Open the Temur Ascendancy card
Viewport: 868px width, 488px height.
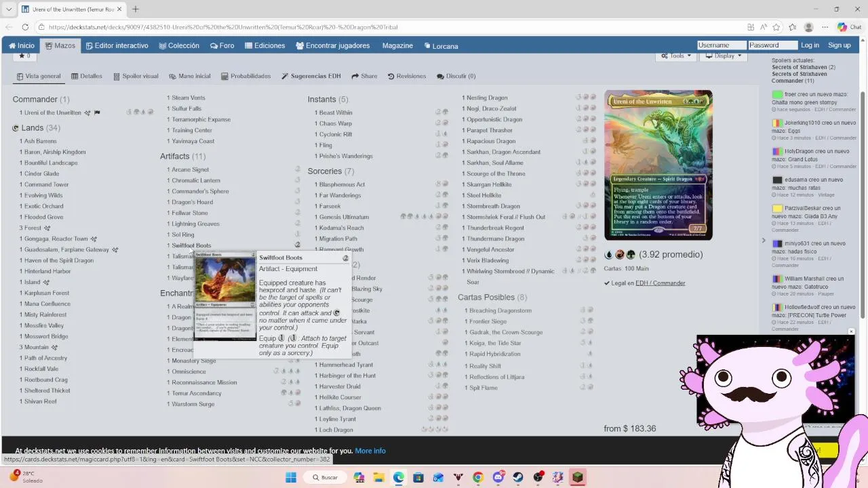197,393
